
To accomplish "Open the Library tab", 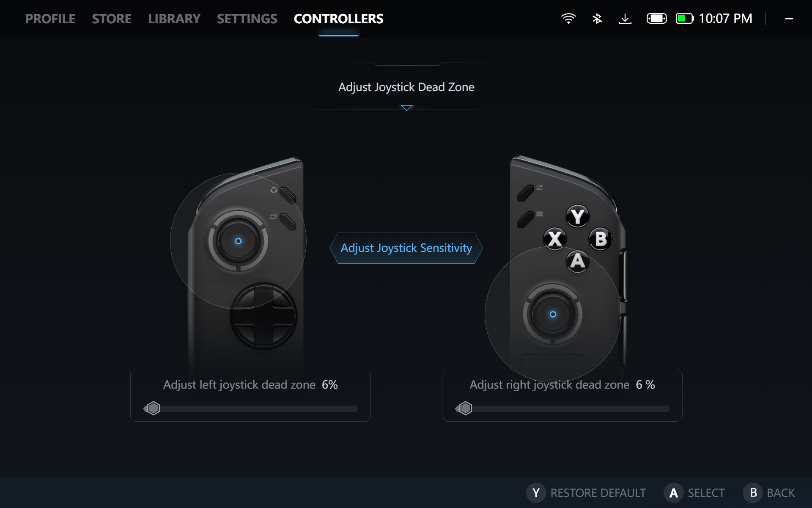I will (x=174, y=19).
